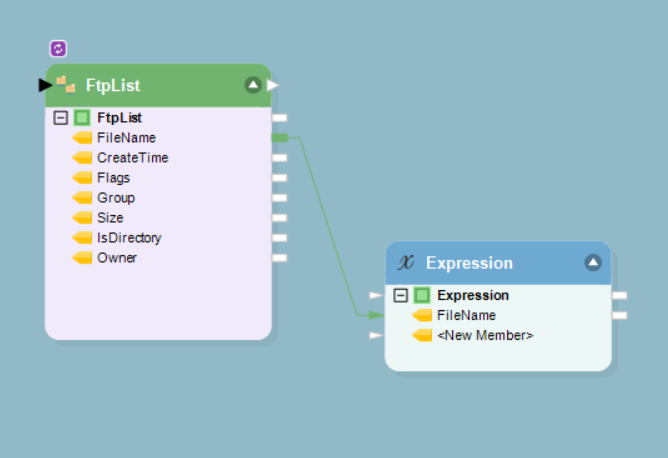This screenshot has height=458, width=668.
Task: Click the green FtpList root object icon
Action: 82,117
